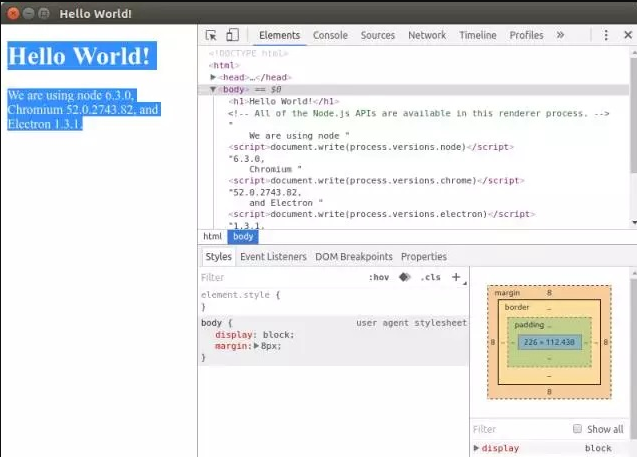
Task: Select the Styles sidebar tab
Action: tap(218, 257)
